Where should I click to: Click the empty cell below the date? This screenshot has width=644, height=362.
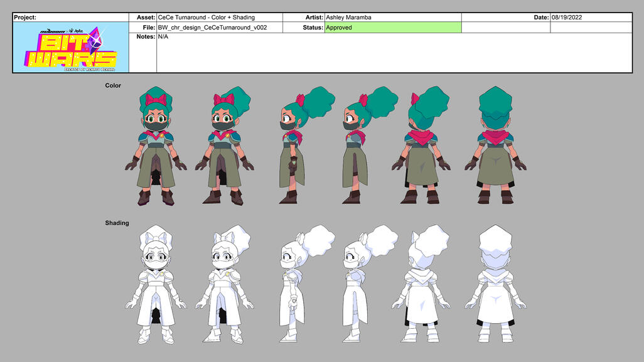(x=591, y=28)
